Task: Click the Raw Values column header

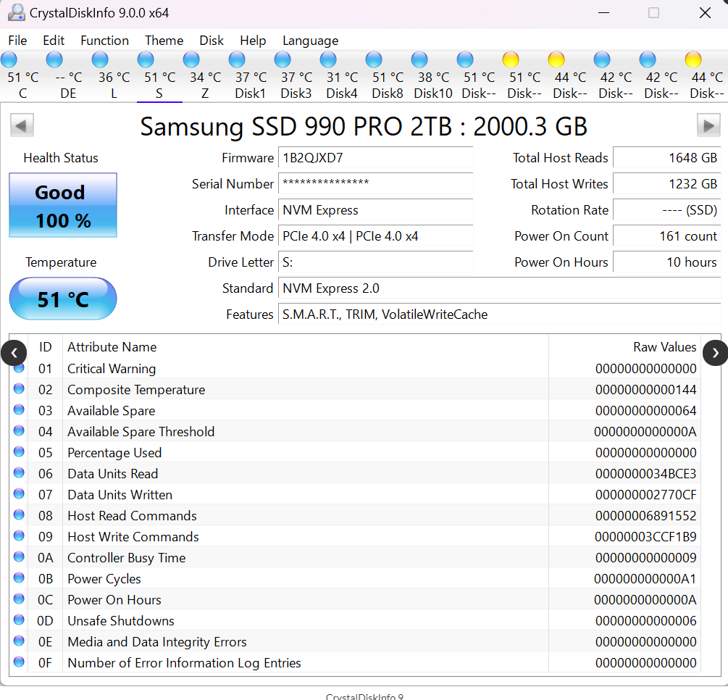Action: pyautogui.click(x=624, y=347)
